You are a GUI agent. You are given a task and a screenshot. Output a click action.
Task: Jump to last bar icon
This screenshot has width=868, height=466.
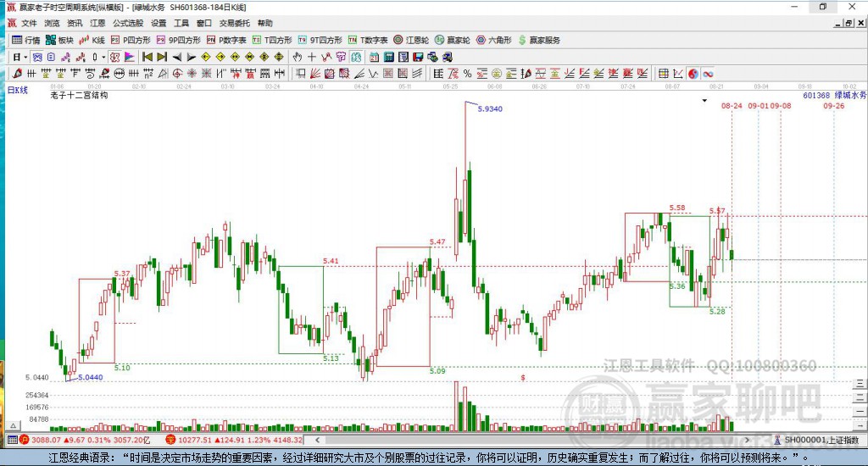click(x=162, y=57)
